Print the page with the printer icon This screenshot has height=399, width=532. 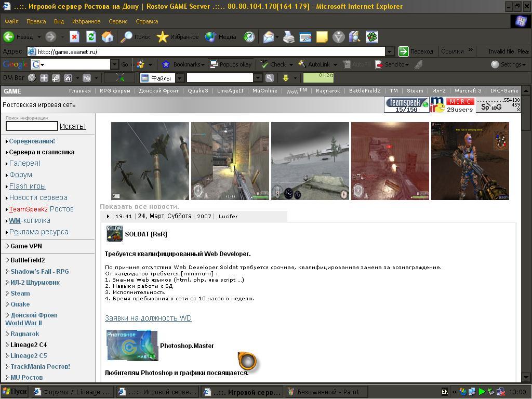(289, 37)
